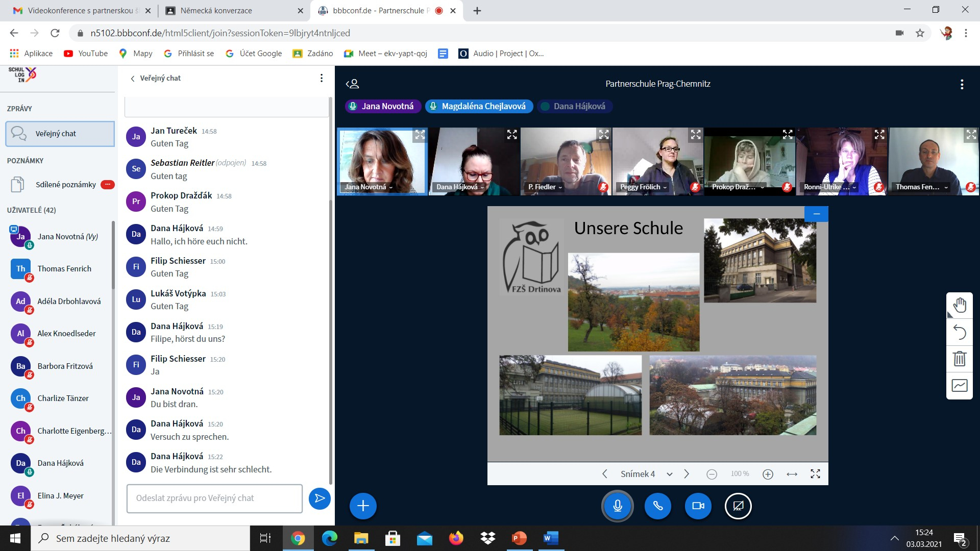Focus the chat message input field
Screen dimensions: 980x551
[214, 498]
